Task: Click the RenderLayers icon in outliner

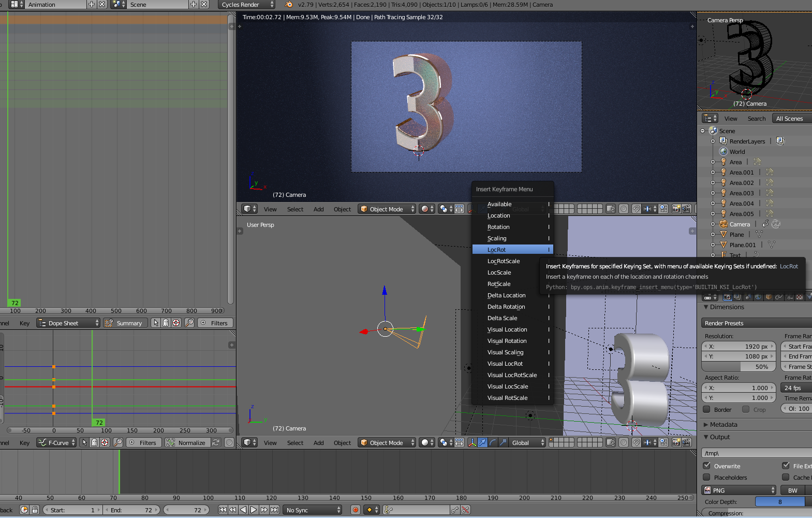Action: (x=724, y=141)
